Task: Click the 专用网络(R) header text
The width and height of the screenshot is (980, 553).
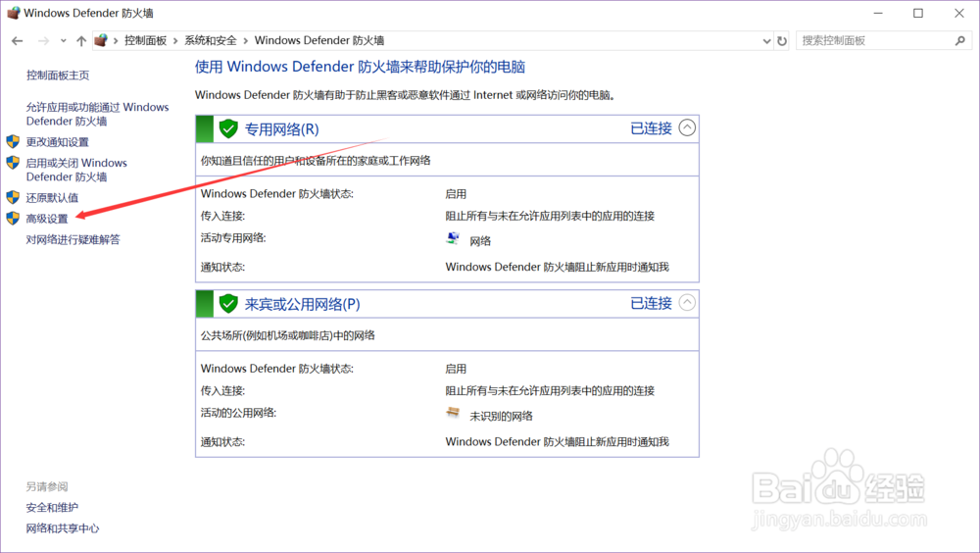Action: click(x=282, y=129)
